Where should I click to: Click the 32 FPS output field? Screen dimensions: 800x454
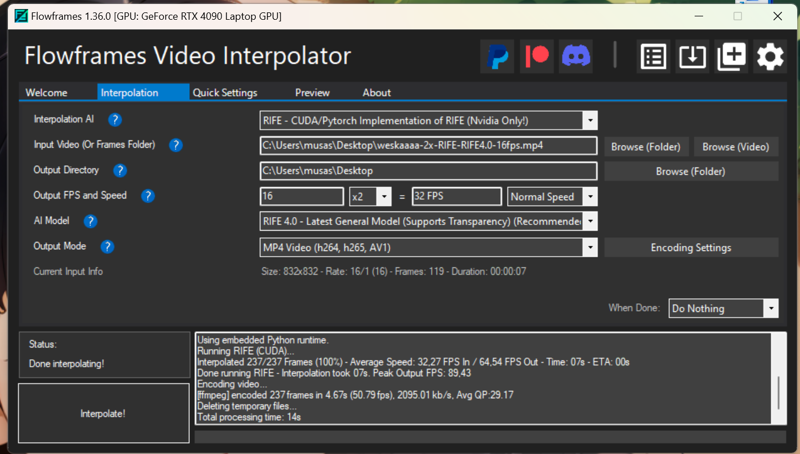tap(456, 196)
